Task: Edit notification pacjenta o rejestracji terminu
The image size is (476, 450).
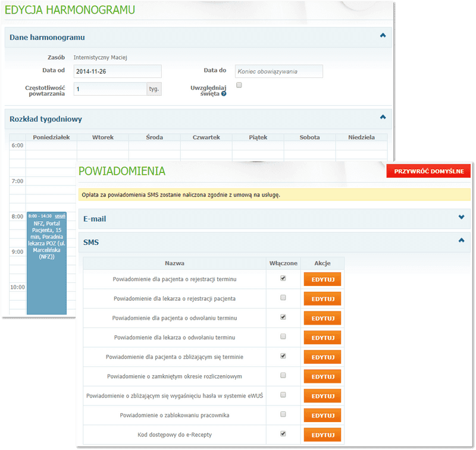Action: point(322,279)
